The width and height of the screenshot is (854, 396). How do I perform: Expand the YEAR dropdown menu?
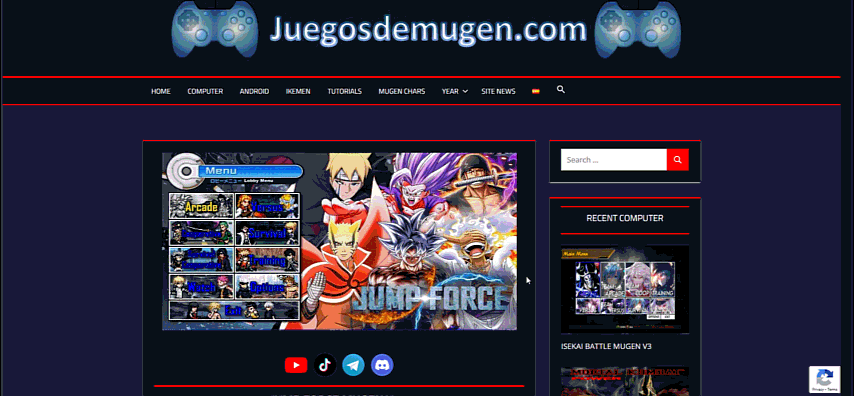[x=454, y=92]
